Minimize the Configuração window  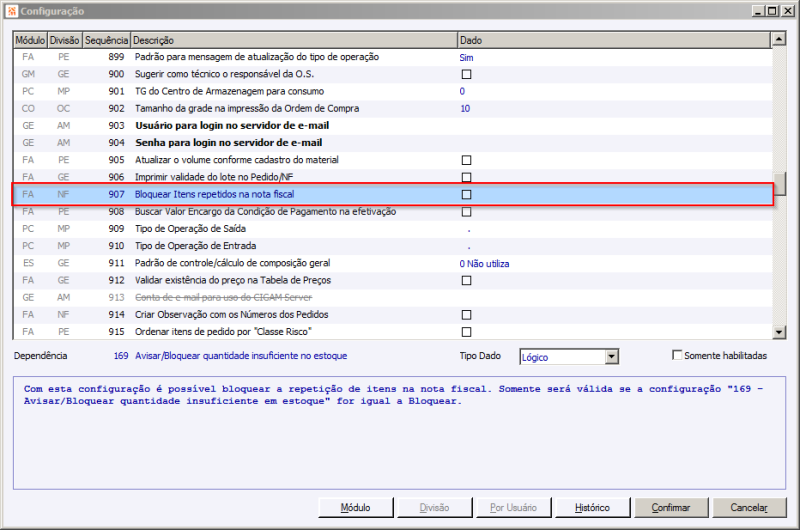[x=758, y=11]
